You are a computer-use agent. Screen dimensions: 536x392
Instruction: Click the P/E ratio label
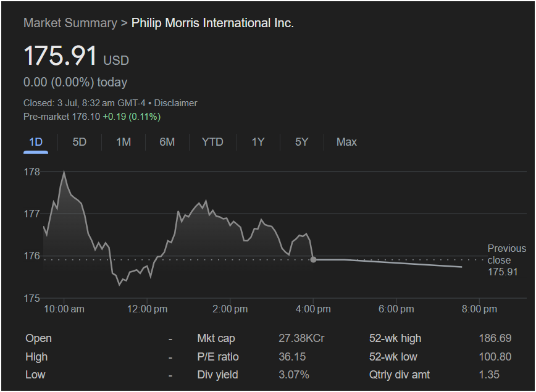pyautogui.click(x=218, y=357)
